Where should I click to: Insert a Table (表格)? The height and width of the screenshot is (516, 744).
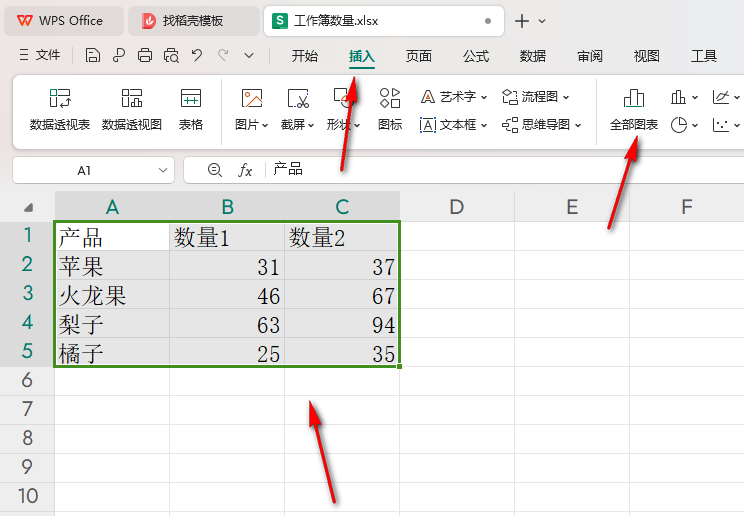(x=191, y=110)
